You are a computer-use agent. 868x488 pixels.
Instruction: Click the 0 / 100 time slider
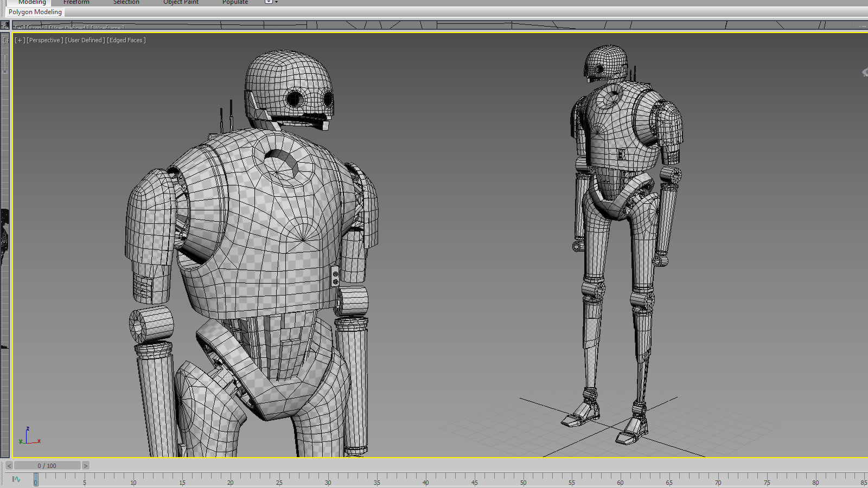[47, 466]
